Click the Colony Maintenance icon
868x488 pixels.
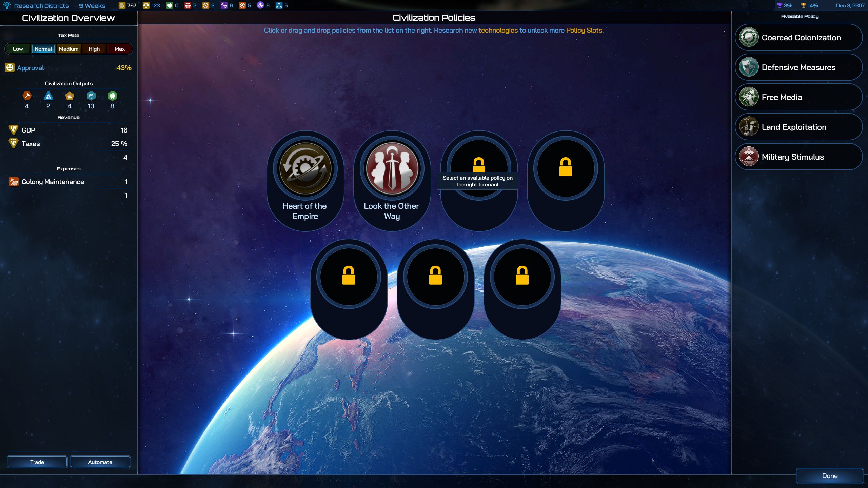14,182
